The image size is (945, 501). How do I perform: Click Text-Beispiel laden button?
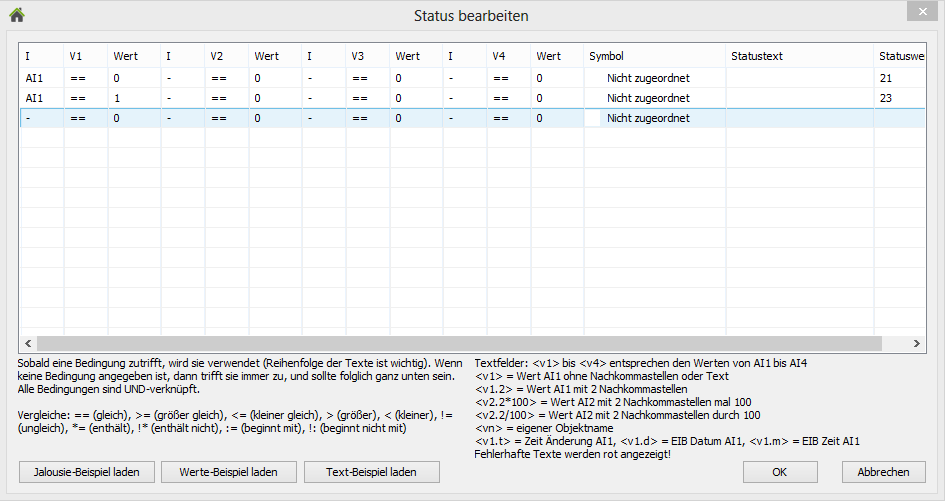(x=371, y=472)
